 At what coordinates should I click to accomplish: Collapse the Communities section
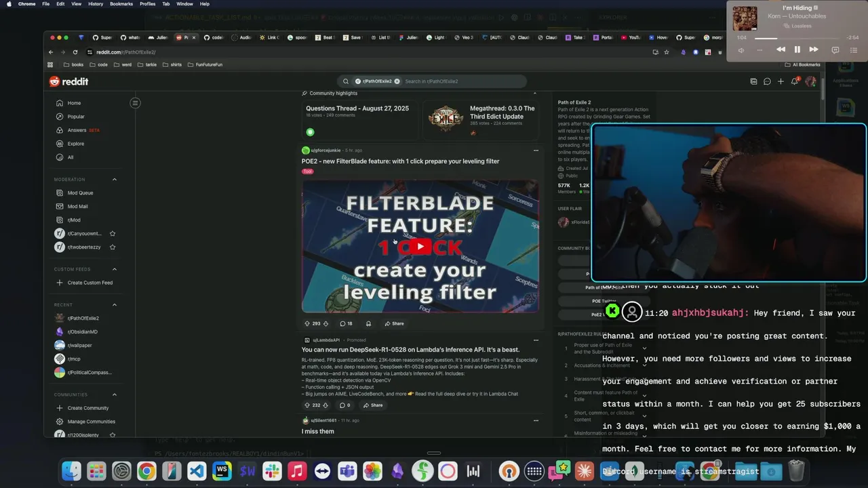tap(114, 394)
